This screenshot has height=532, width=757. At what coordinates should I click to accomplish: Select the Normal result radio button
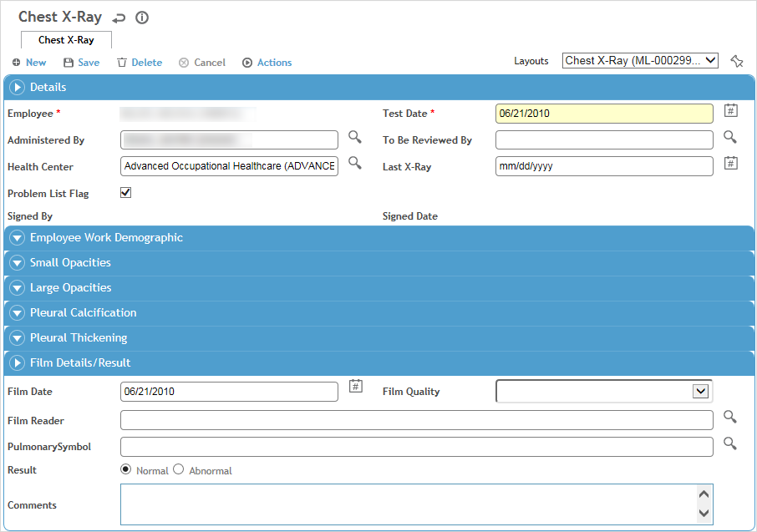126,469
